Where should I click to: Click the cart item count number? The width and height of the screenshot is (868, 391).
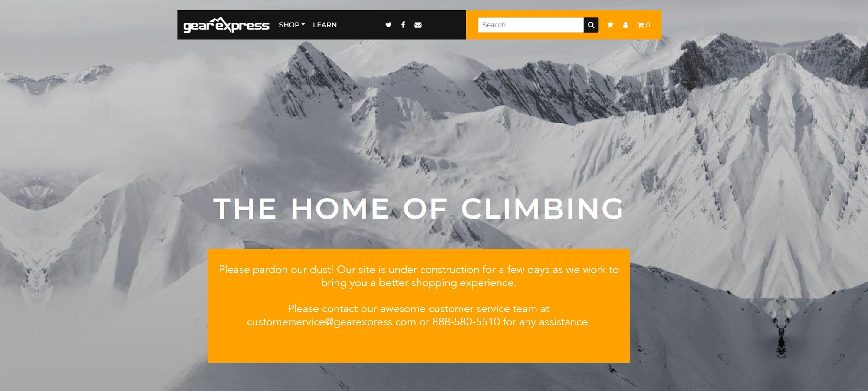648,25
